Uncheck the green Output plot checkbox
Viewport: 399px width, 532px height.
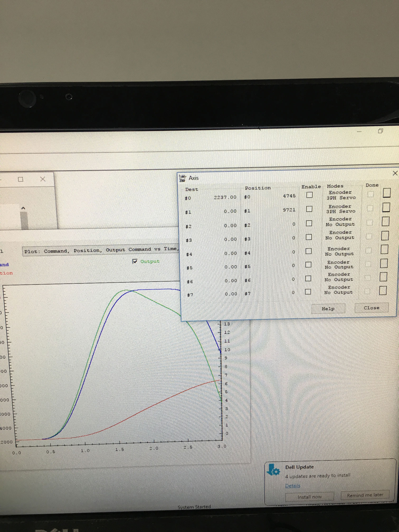135,261
